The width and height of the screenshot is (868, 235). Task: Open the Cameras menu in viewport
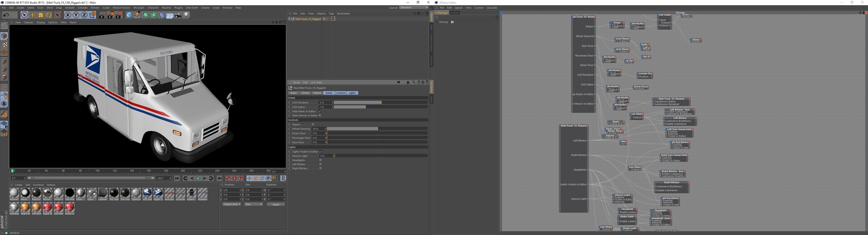coord(29,23)
